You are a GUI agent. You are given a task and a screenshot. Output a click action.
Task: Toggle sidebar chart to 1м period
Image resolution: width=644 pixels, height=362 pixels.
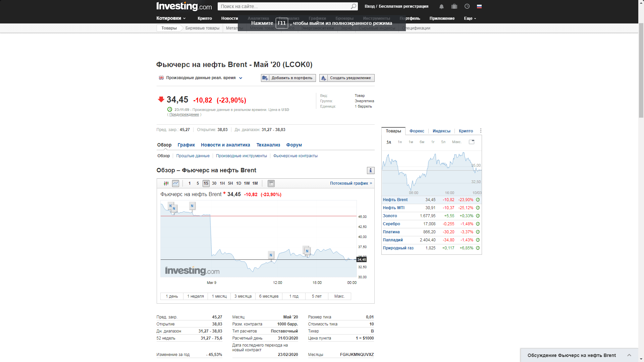pyautogui.click(x=411, y=142)
